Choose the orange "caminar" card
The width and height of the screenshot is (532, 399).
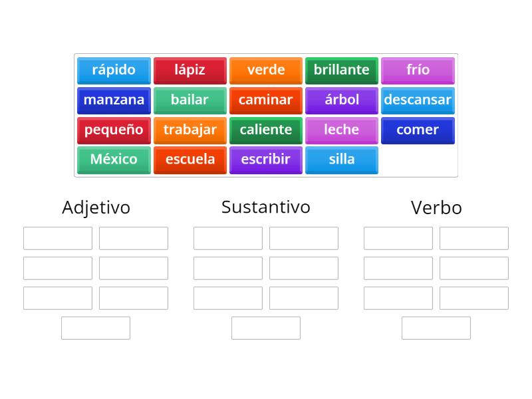[x=265, y=100]
